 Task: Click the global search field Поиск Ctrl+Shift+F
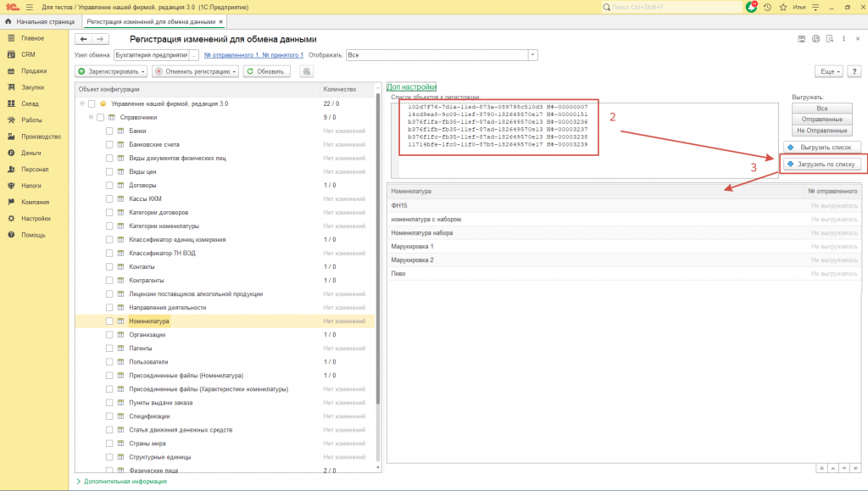click(672, 7)
